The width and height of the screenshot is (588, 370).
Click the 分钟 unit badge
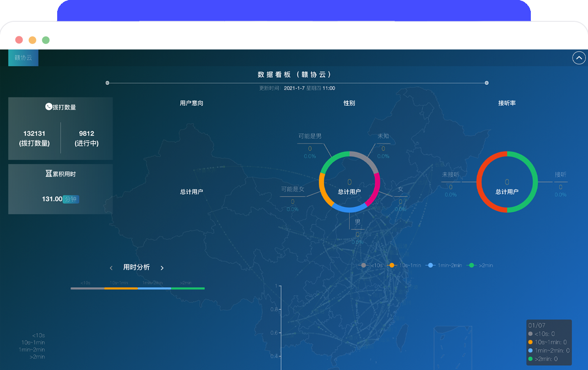71,199
